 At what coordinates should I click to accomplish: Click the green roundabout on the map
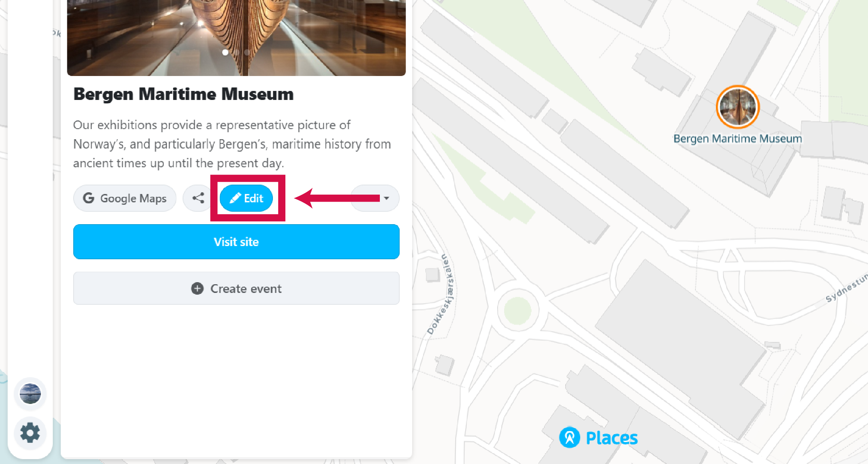(517, 310)
